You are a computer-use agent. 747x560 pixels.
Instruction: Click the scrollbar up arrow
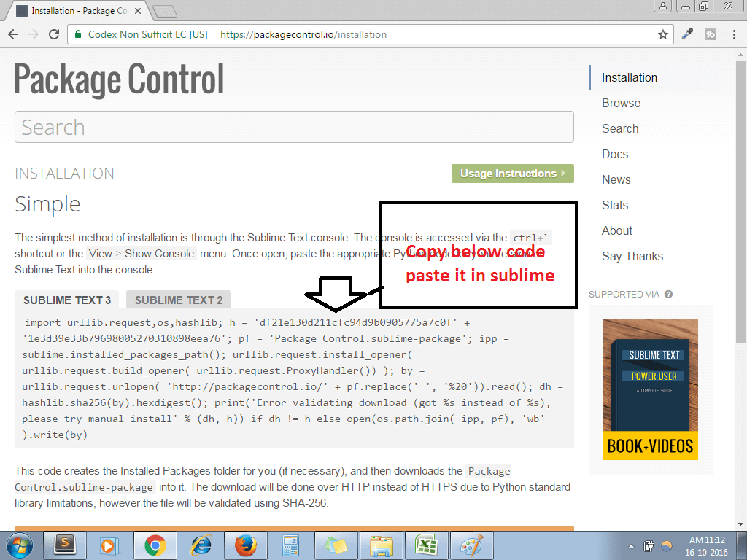pyautogui.click(x=740, y=54)
